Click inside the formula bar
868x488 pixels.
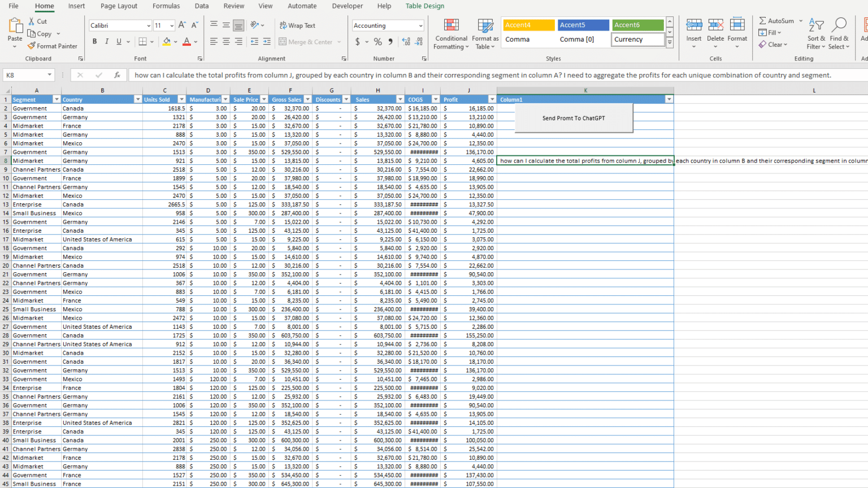[396, 75]
